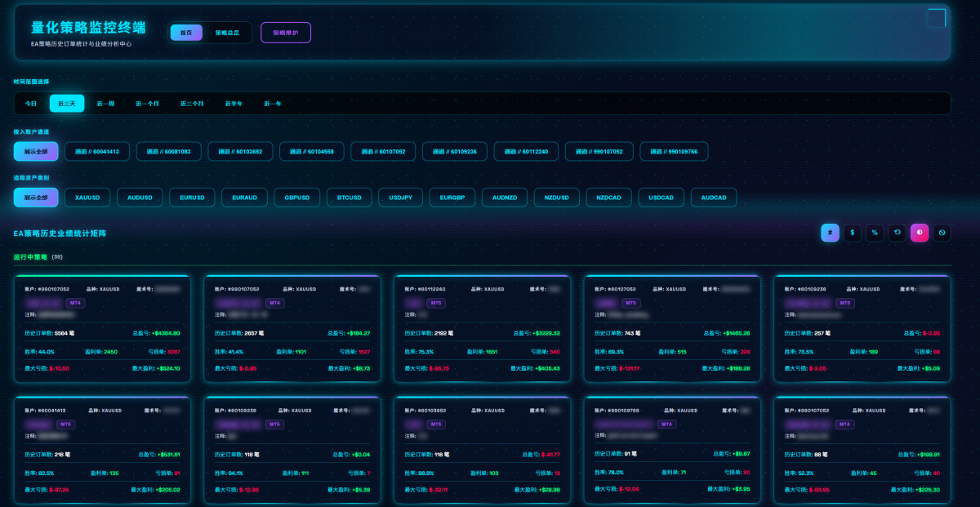Select the 今日 time range
The width and height of the screenshot is (980, 507).
click(x=31, y=104)
